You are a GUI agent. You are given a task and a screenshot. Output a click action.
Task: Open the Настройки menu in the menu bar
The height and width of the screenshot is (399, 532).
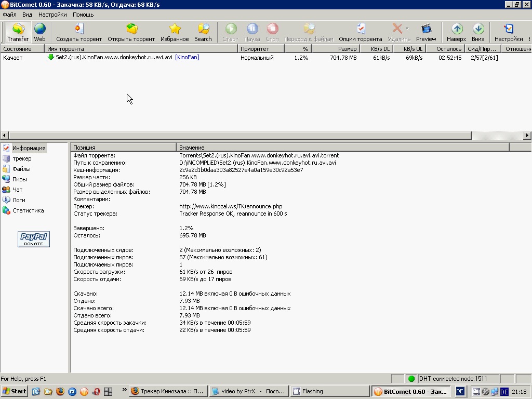(x=52, y=15)
